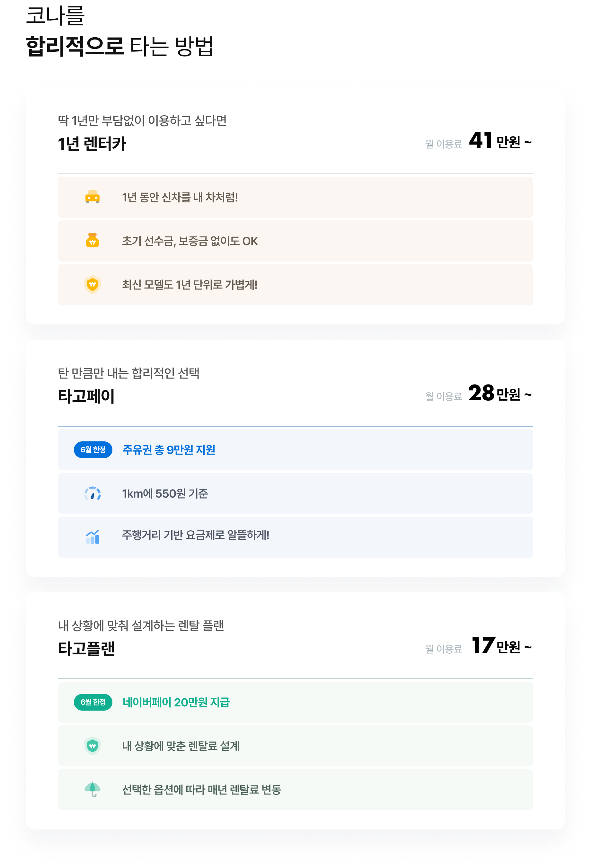Click the money bag won icon
Screen dimensions: 591x868
coord(92,241)
